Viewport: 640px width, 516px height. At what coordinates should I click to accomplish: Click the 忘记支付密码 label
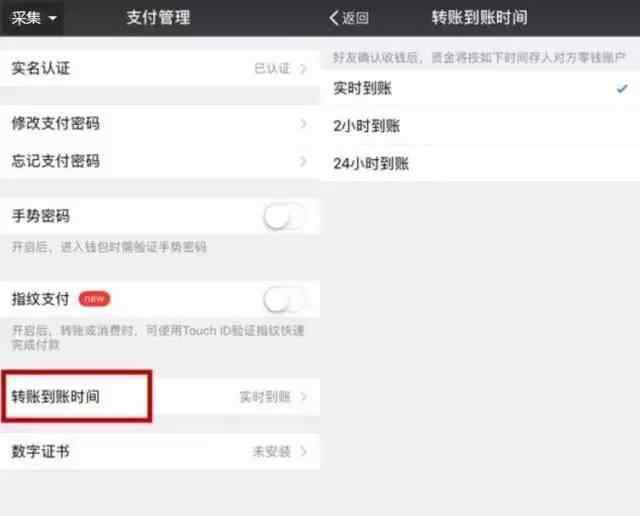(56, 161)
